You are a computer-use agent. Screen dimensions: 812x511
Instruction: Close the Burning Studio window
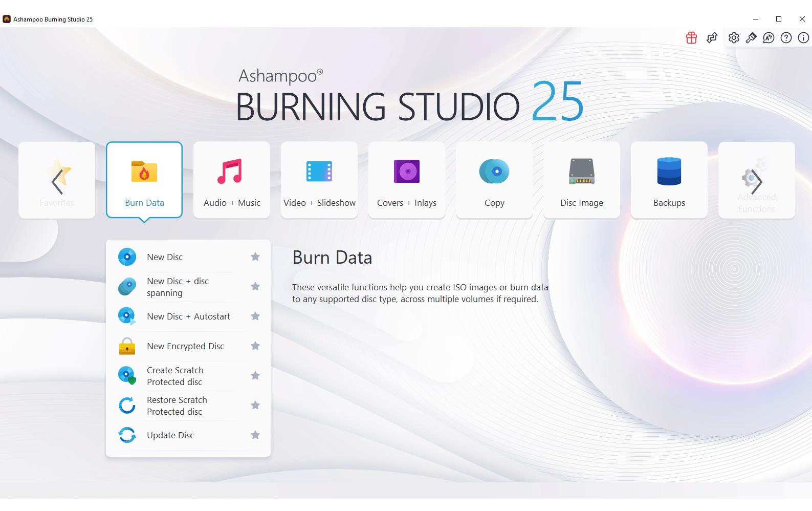point(802,19)
